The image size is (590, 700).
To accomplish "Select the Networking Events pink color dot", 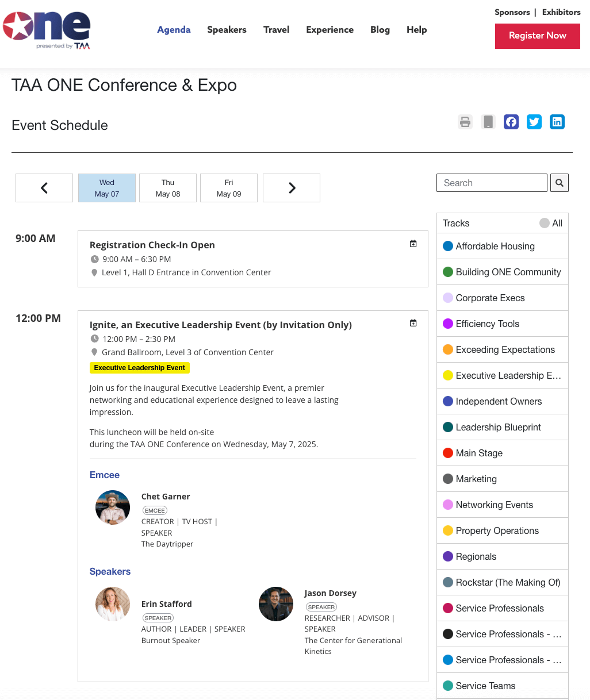I will point(447,505).
